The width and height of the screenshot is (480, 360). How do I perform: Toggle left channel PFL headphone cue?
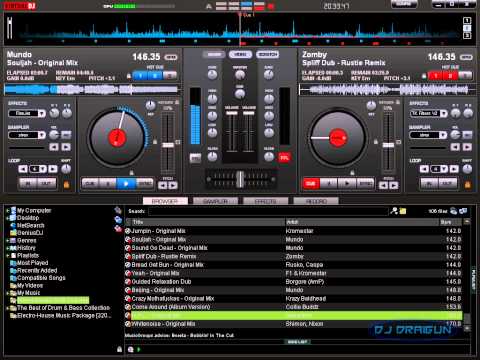[x=195, y=158]
